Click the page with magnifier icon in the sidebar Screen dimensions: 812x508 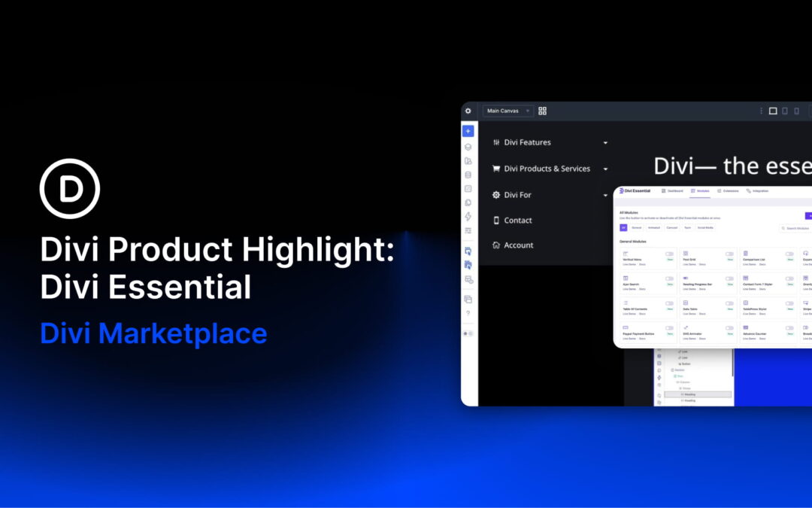[x=468, y=279]
